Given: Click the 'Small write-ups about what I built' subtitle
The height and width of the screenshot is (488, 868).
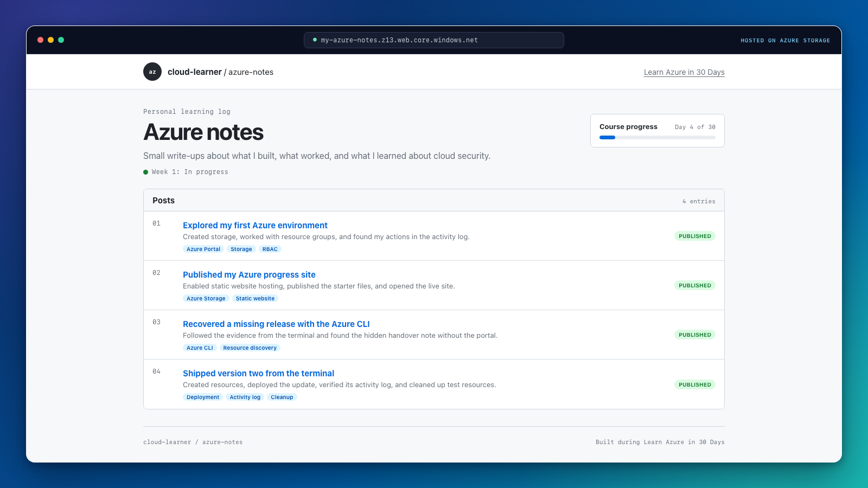Looking at the screenshot, I should [317, 156].
